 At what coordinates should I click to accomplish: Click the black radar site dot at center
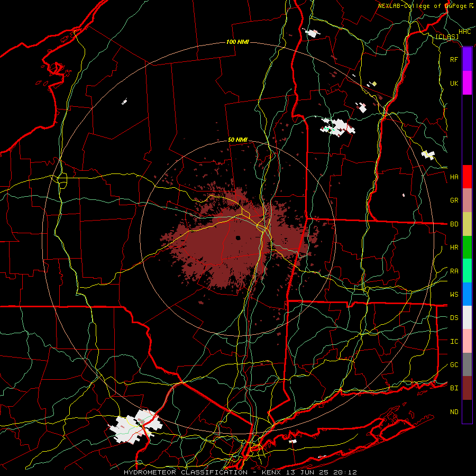[x=238, y=238]
